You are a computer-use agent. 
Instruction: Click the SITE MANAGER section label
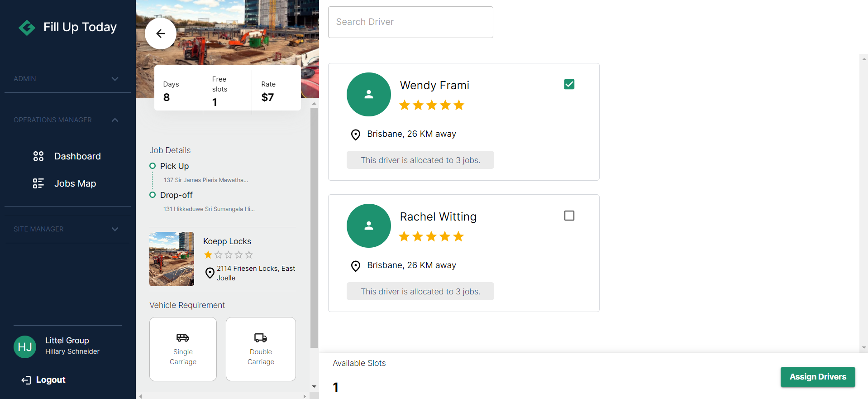[38, 229]
